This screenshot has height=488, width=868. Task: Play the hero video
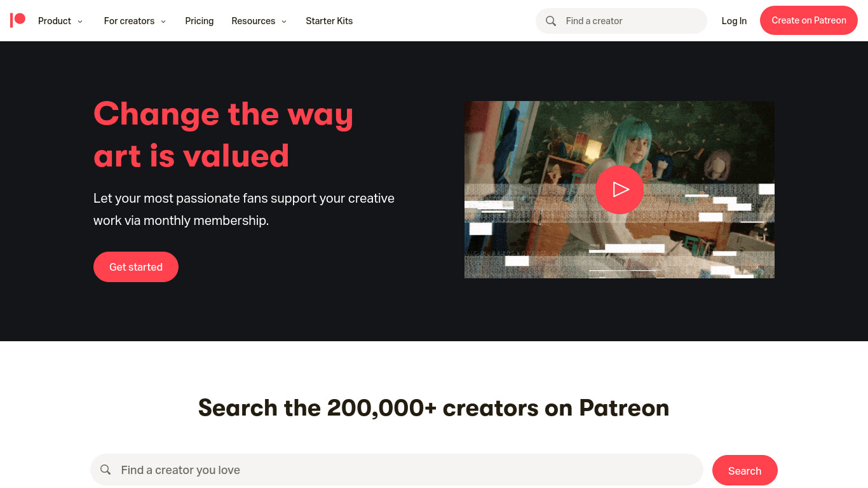pos(620,189)
